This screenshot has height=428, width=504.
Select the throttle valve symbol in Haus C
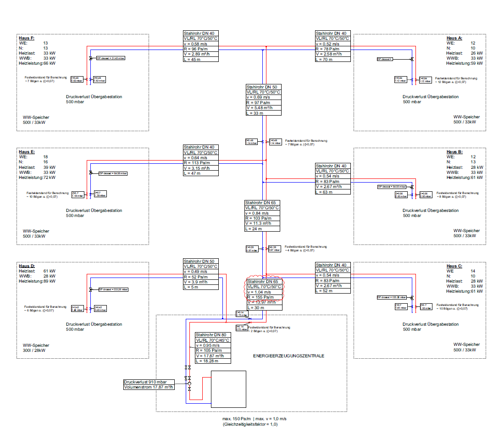pos(412,298)
